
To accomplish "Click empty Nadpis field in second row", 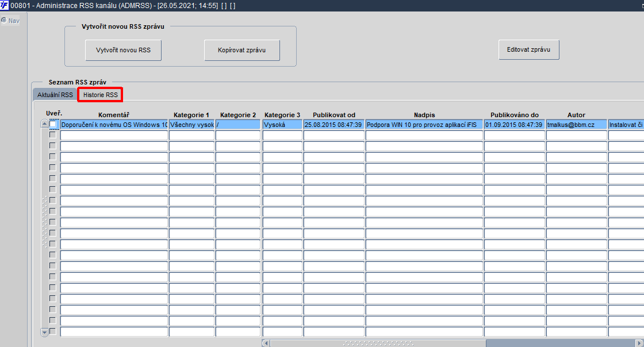I will (x=424, y=136).
